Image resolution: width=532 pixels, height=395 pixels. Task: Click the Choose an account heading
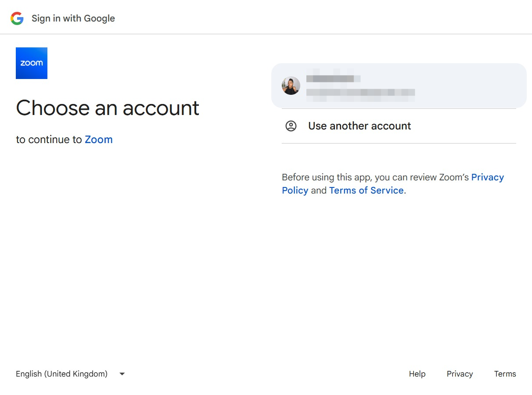tap(108, 108)
